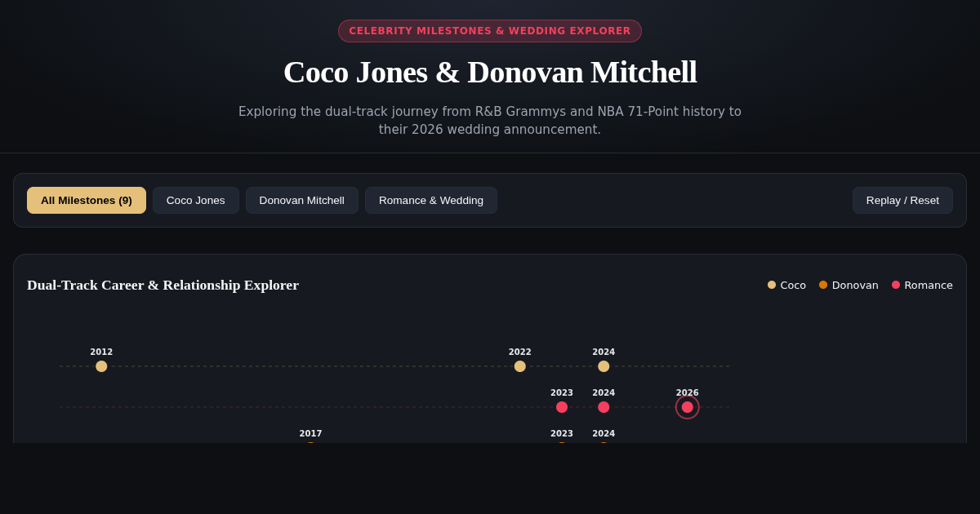Select the All Milestones (9) filter
The width and height of the screenshot is (980, 514).
coord(87,200)
